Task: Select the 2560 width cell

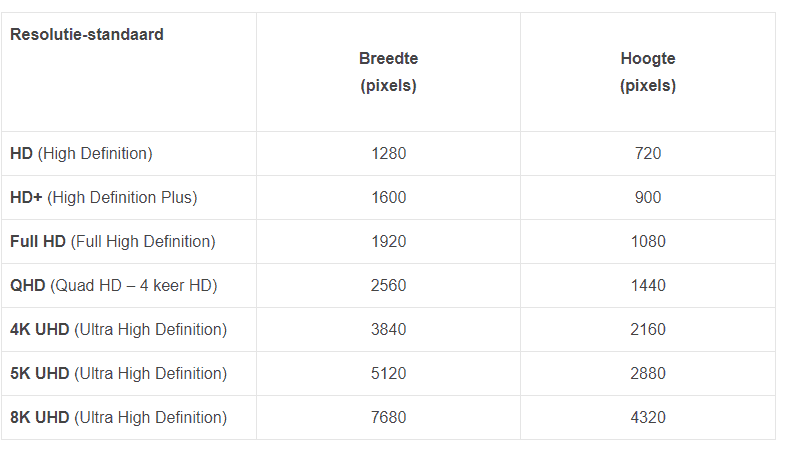Action: click(x=388, y=286)
